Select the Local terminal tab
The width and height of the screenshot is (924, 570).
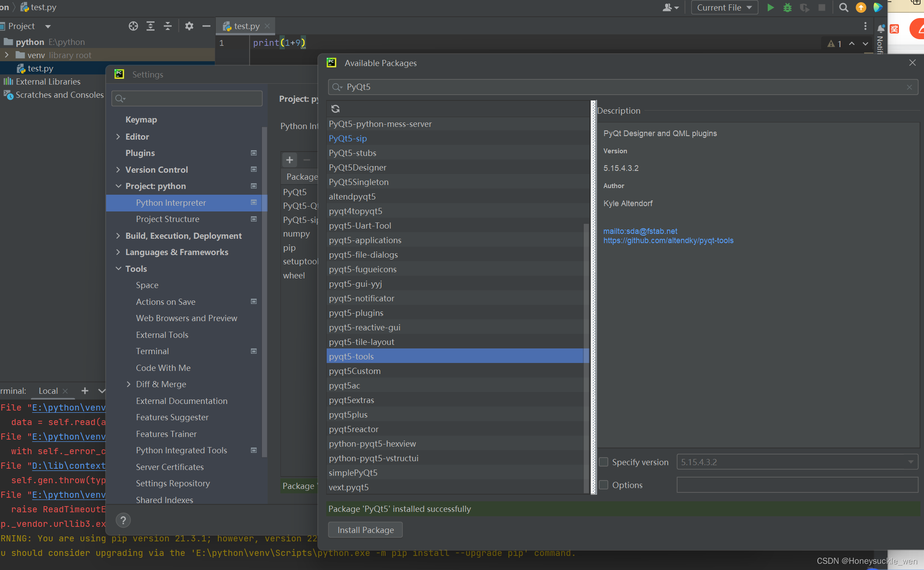(x=48, y=391)
